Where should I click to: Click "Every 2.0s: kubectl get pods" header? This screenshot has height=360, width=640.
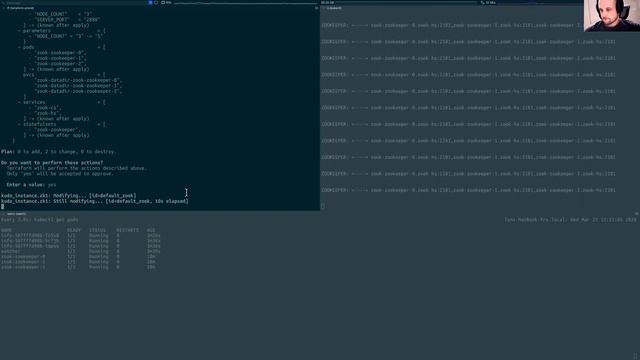40,220
